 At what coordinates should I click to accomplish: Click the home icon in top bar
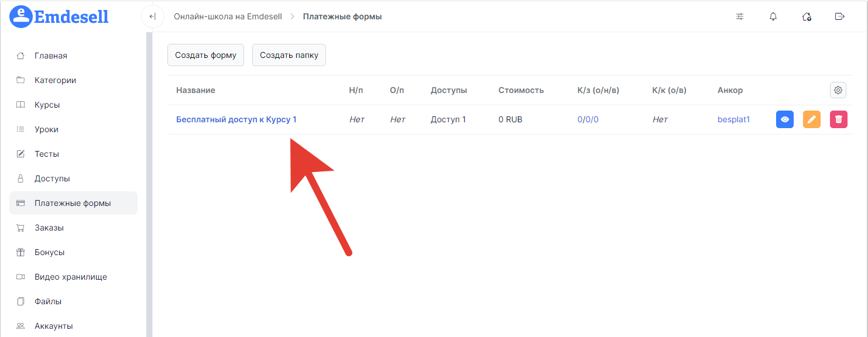pos(807,16)
